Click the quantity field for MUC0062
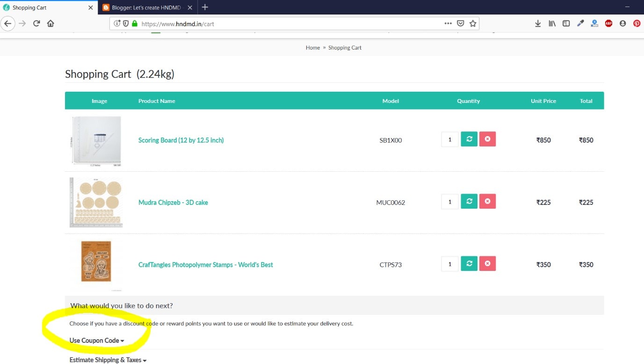644x364 pixels. (450, 202)
